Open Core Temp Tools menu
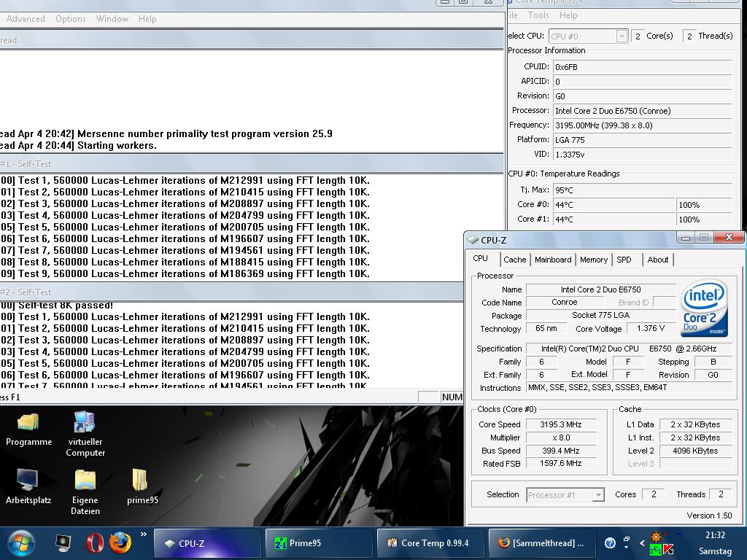Screen dimensions: 747x560 pyautogui.click(x=538, y=15)
